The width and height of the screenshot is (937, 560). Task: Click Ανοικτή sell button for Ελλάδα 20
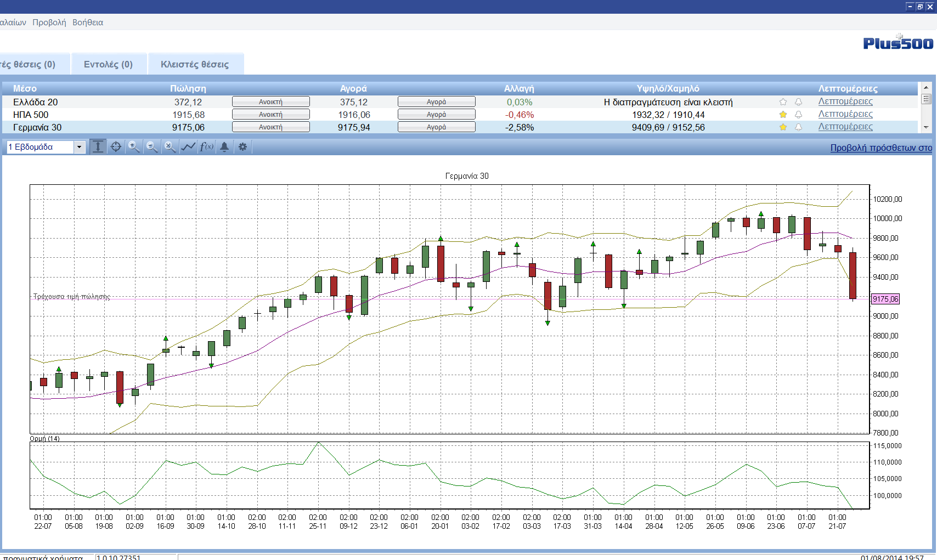271,102
